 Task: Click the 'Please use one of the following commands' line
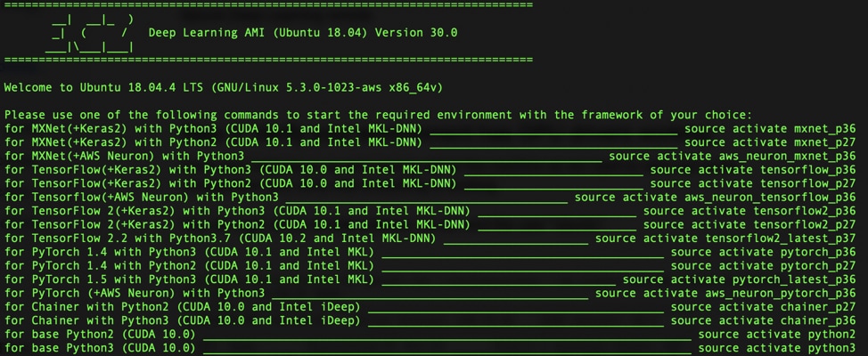pyautogui.click(x=379, y=116)
